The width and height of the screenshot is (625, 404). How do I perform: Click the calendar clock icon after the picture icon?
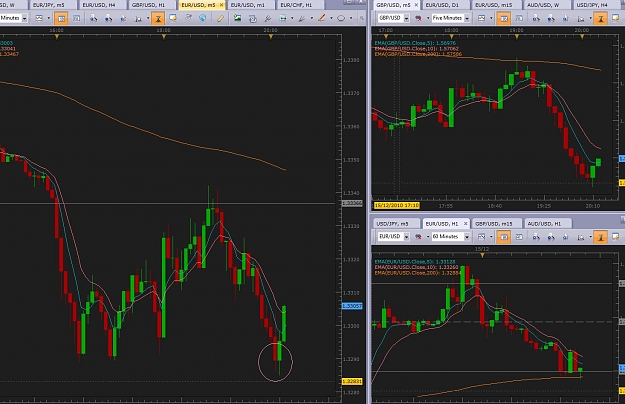point(253,18)
